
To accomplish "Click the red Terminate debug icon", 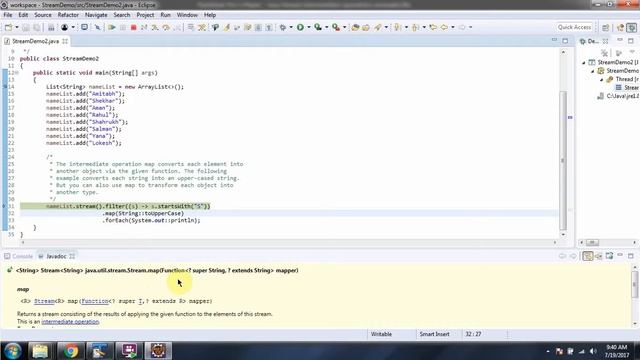I will (133, 27).
